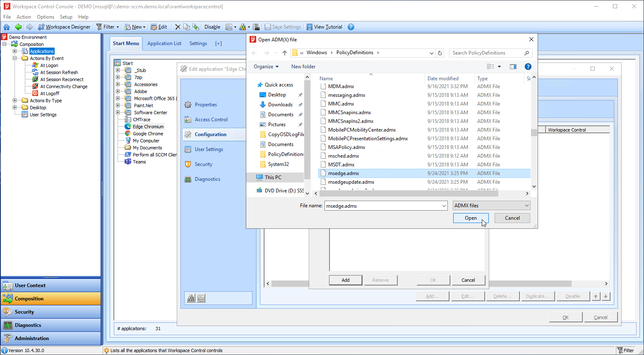The width and height of the screenshot is (644, 355).
Task: Switch to the Application List tab
Action: click(164, 43)
